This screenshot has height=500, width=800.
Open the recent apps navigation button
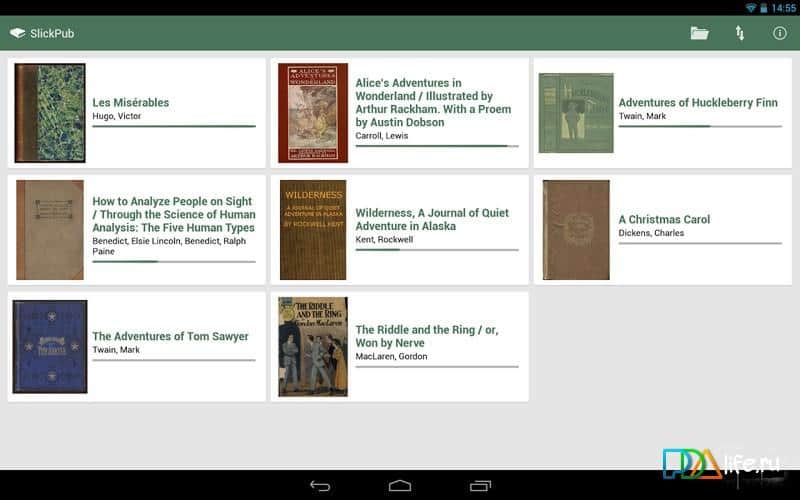[480, 486]
